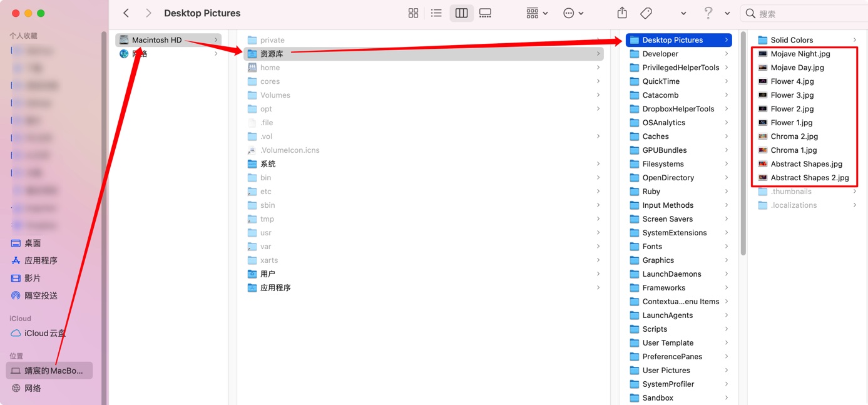Switch to gallery view
Viewport: 868px width, 405px height.
pos(485,13)
